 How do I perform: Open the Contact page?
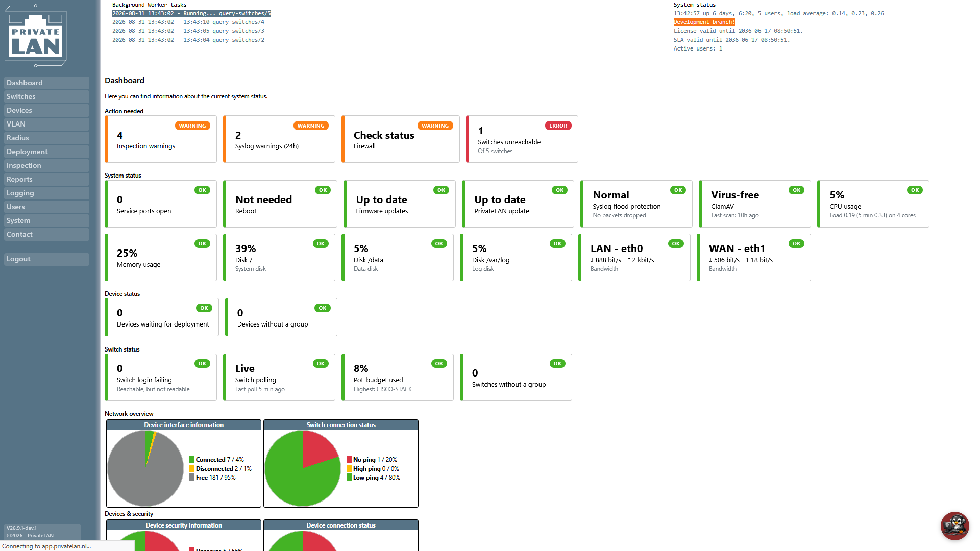point(46,234)
